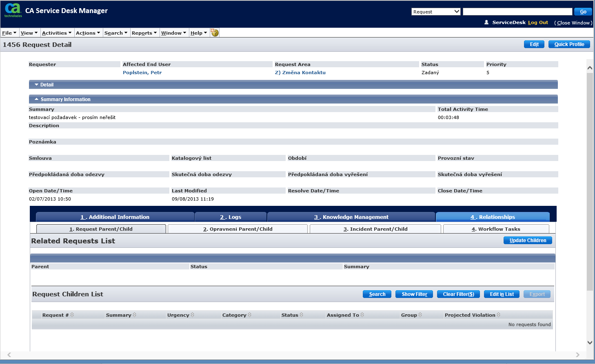The width and height of the screenshot is (595, 364).
Task: Click the Export button
Action: tap(537, 294)
